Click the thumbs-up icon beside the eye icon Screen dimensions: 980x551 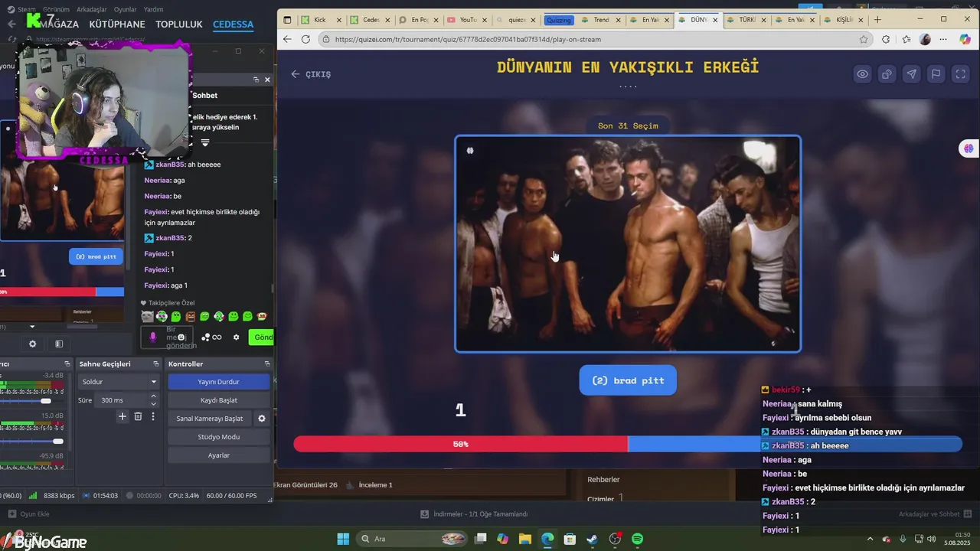tap(887, 74)
